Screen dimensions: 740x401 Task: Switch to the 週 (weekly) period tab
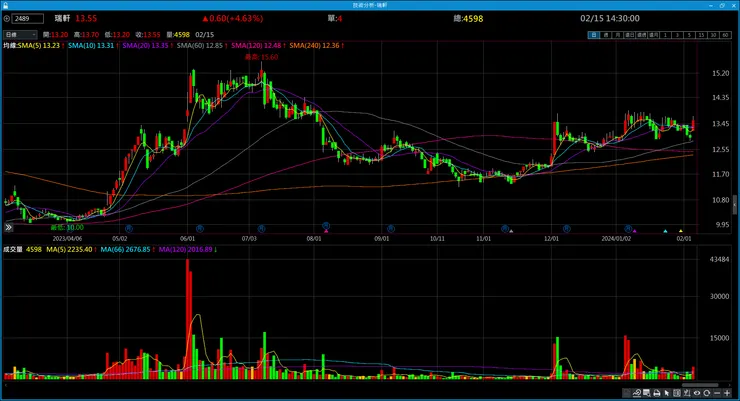[606, 35]
